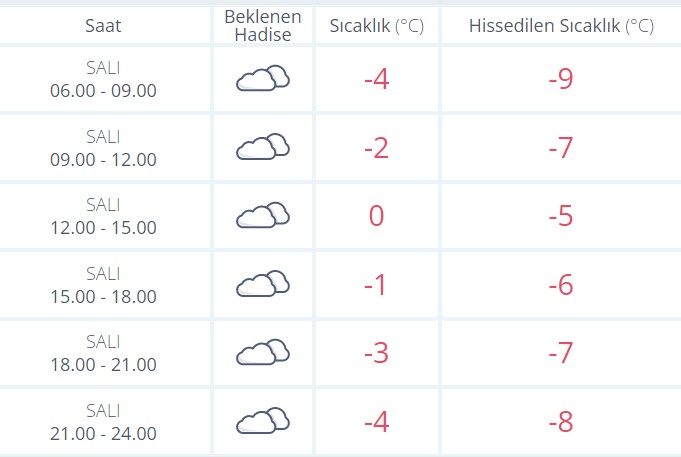The image size is (681, 457).
Task: Select the SALI 12.00 - 15.00 time cell
Action: (103, 216)
